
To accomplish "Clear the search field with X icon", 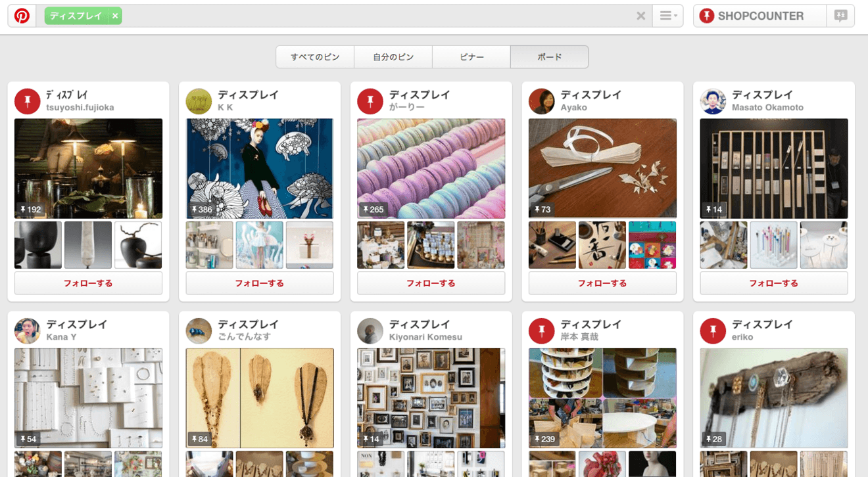I will click(x=640, y=16).
